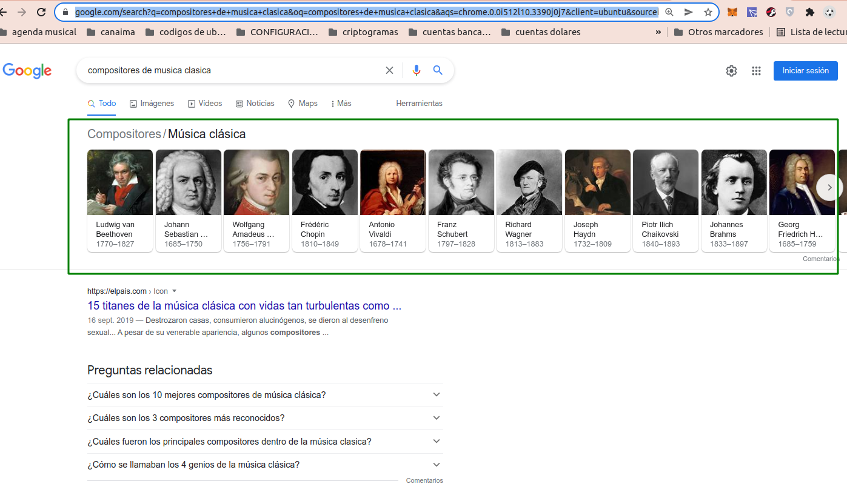
Task: Open the browser extensions puzzle icon
Action: pyautogui.click(x=809, y=12)
